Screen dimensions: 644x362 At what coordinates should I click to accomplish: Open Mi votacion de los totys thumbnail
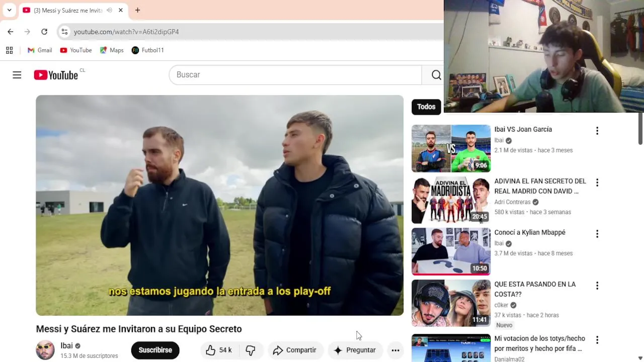(x=451, y=348)
